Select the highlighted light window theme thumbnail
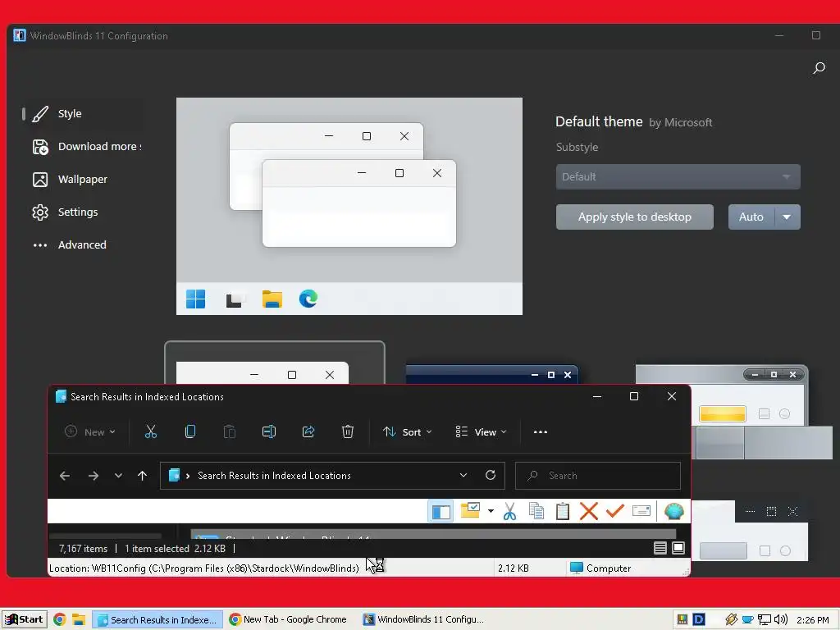Screen dimensions: 840x630 [x=274, y=363]
